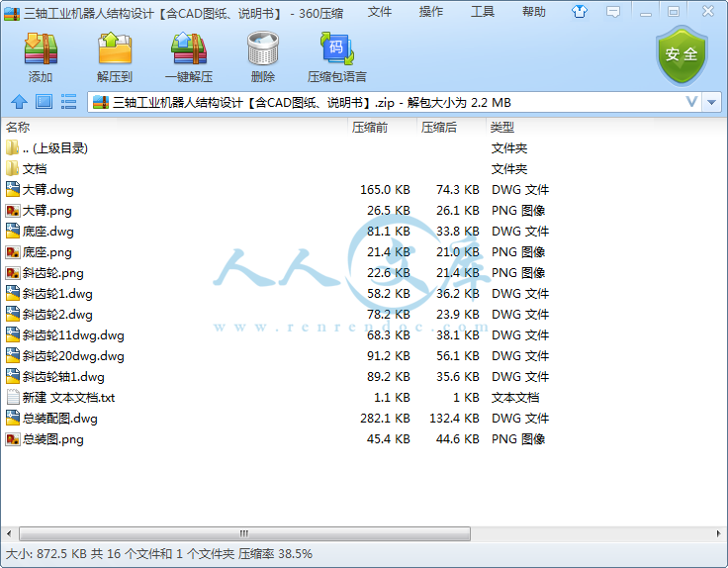Click the 一键解压 one-click extract icon

click(189, 48)
